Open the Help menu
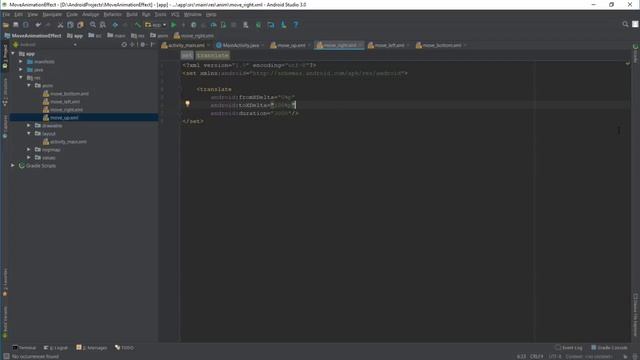The width and height of the screenshot is (640, 360). (x=211, y=14)
